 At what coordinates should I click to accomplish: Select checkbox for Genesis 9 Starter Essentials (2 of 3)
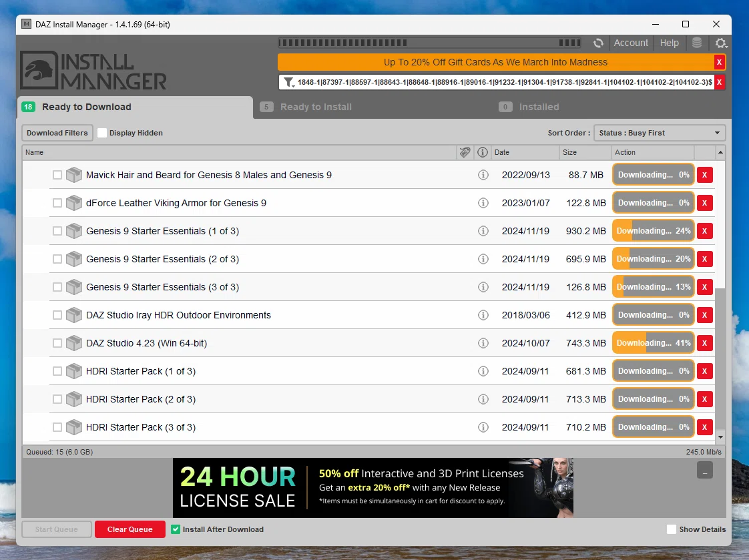[x=57, y=259]
